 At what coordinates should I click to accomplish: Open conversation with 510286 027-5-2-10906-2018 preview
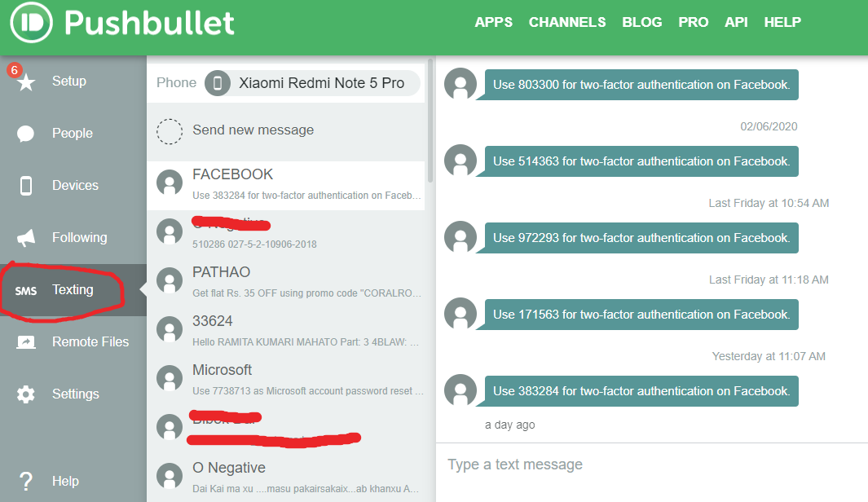coord(285,234)
